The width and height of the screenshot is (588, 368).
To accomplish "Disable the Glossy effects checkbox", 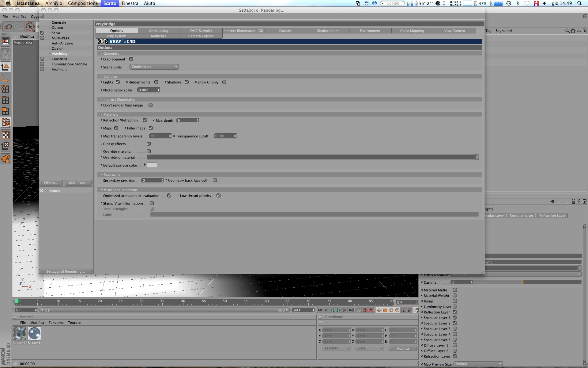I will coord(149,144).
